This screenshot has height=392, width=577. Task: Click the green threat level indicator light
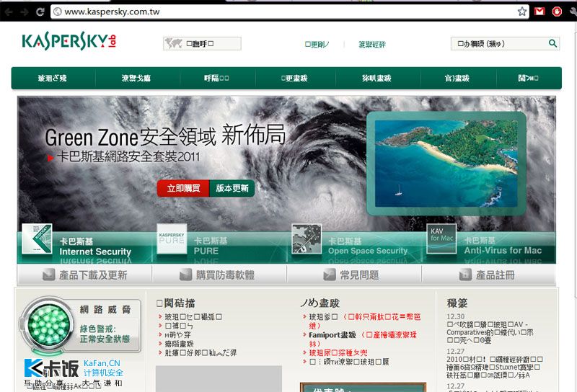[48, 326]
